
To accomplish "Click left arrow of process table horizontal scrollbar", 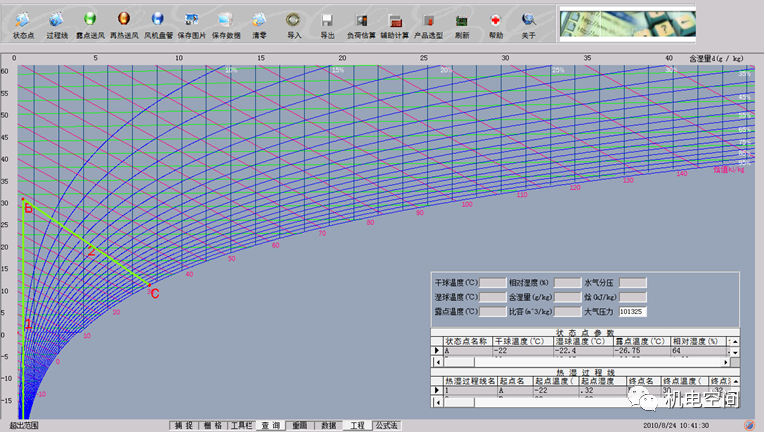I will tap(438, 402).
